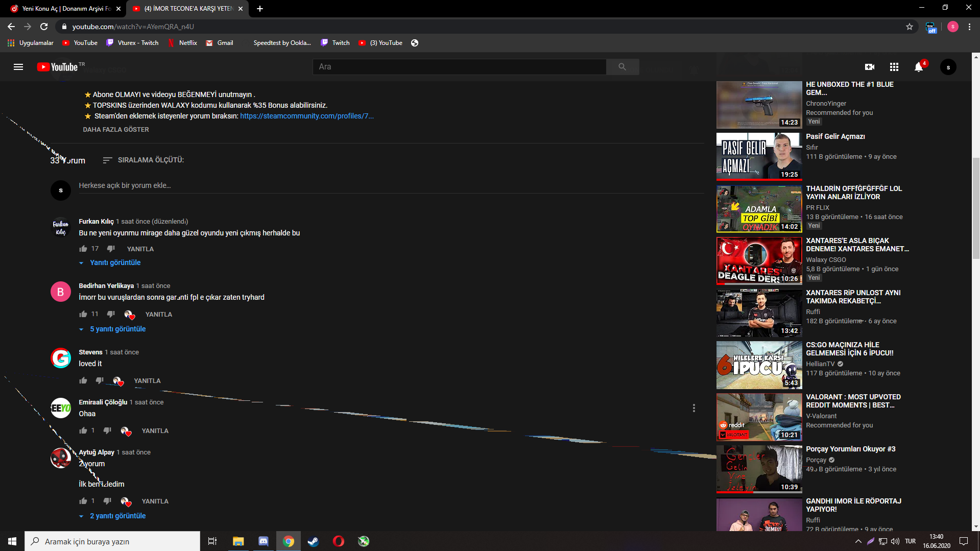Open the YouTube guide hamburger menu

click(x=18, y=67)
